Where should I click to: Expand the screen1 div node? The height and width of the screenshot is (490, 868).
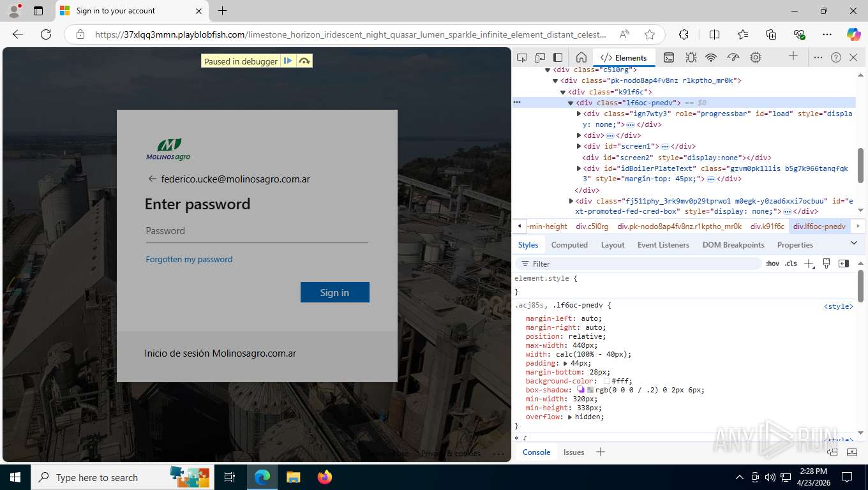click(579, 146)
